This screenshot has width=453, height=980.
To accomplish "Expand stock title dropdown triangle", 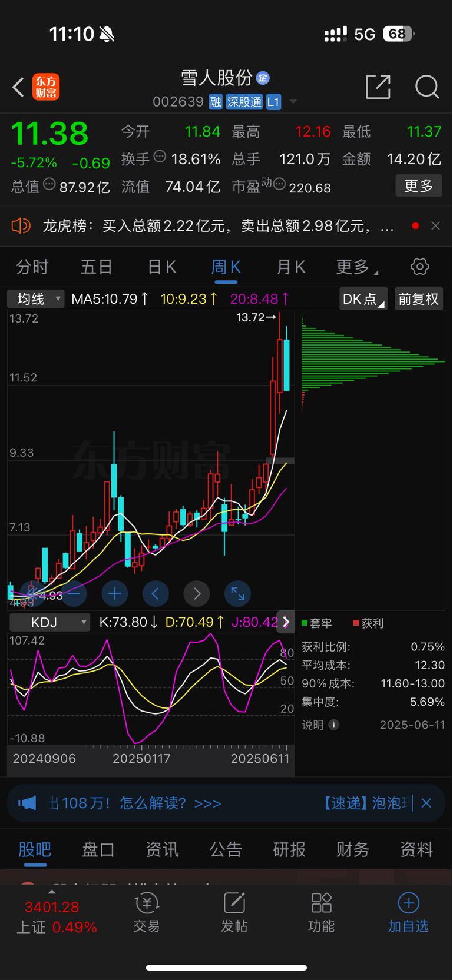I will [x=293, y=102].
